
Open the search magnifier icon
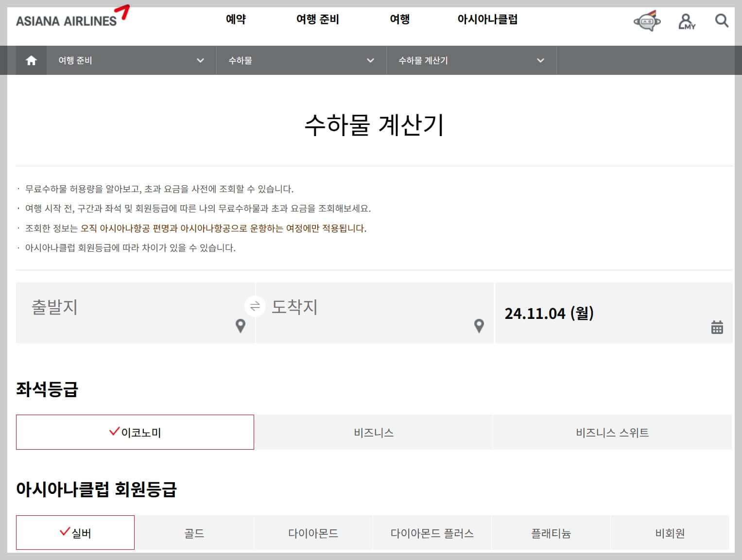pos(722,21)
